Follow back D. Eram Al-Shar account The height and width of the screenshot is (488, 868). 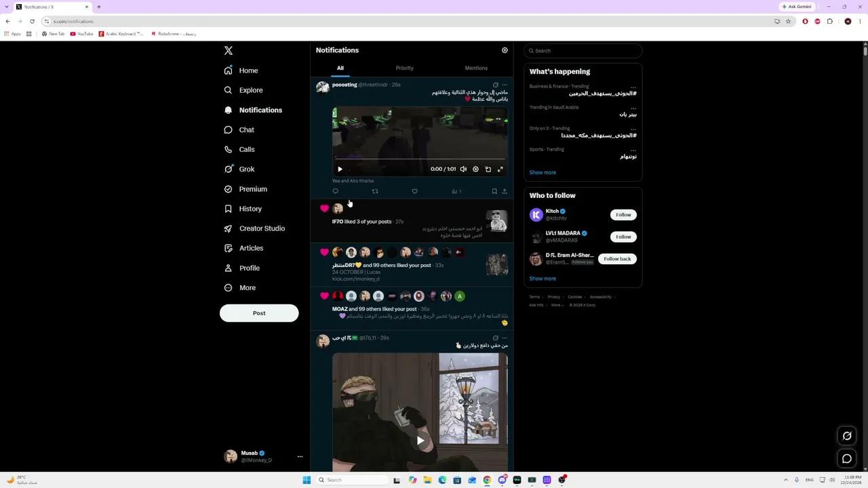pyautogui.click(x=617, y=259)
